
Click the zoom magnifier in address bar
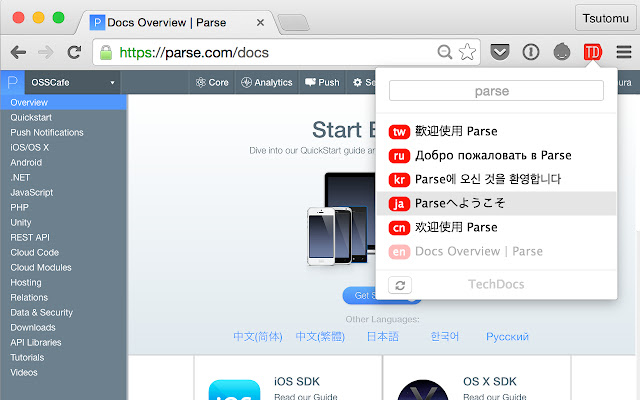(x=444, y=52)
